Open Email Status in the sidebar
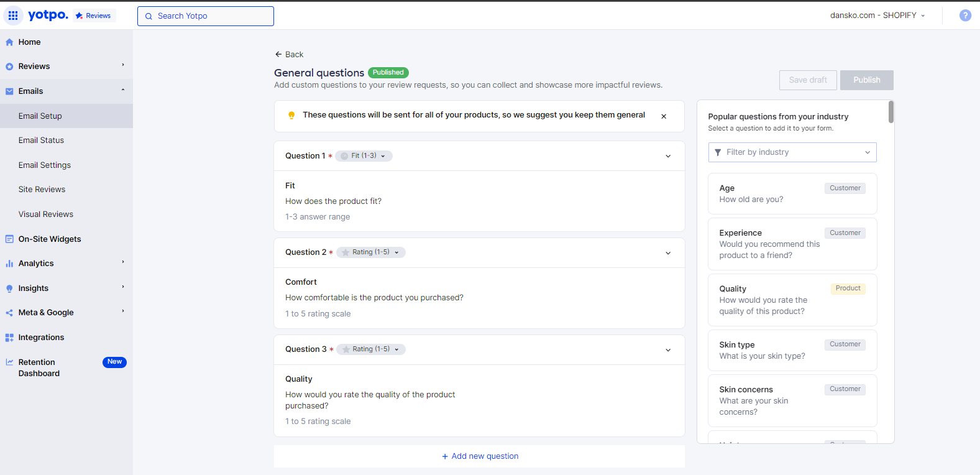 pos(41,141)
